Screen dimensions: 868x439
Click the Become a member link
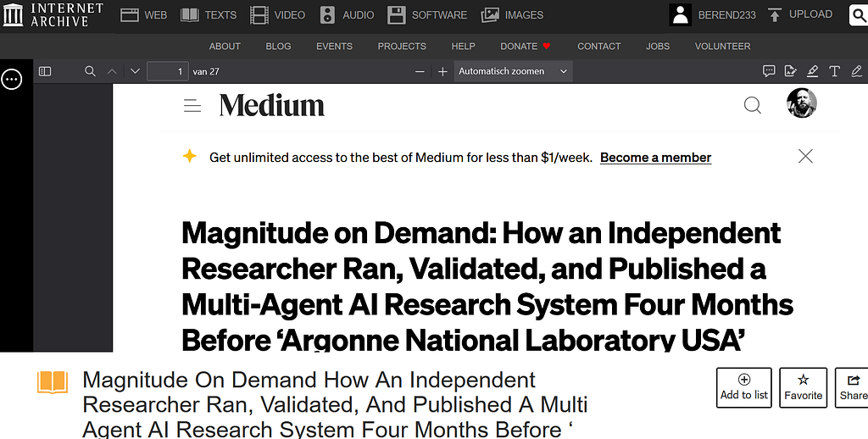click(x=655, y=158)
